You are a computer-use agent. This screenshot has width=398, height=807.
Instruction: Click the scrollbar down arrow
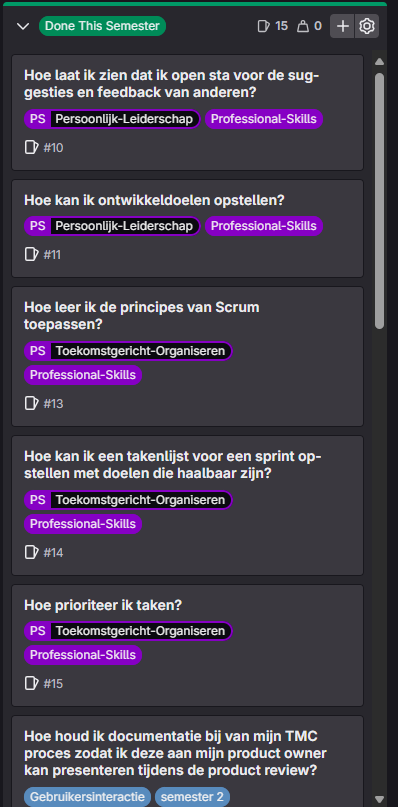point(379,799)
